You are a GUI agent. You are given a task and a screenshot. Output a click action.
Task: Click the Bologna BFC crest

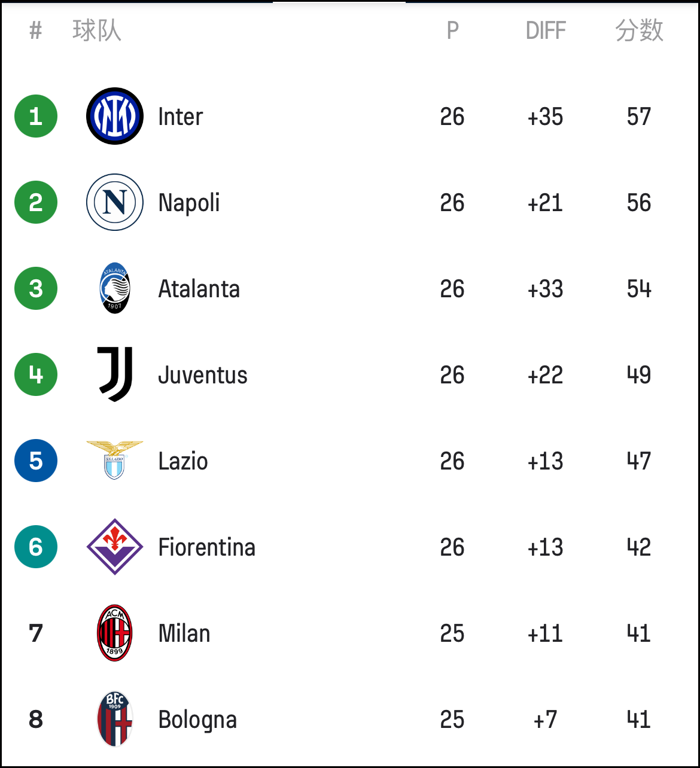[x=115, y=719]
